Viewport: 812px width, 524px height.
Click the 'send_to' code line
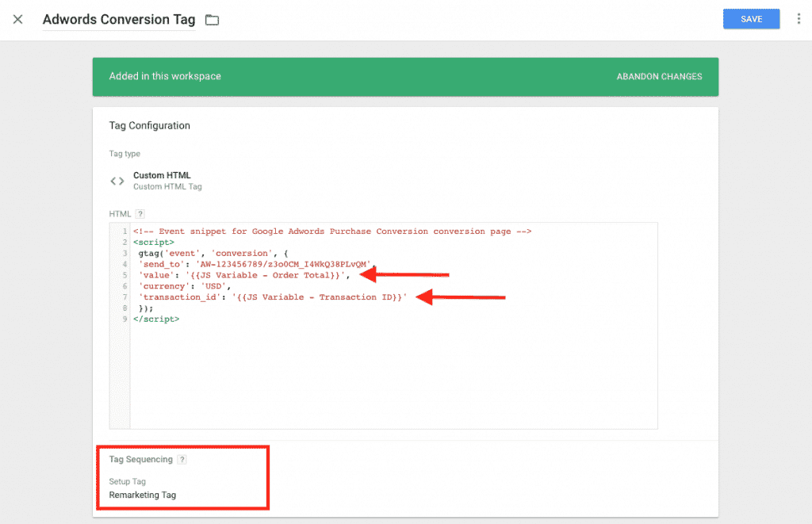point(257,264)
